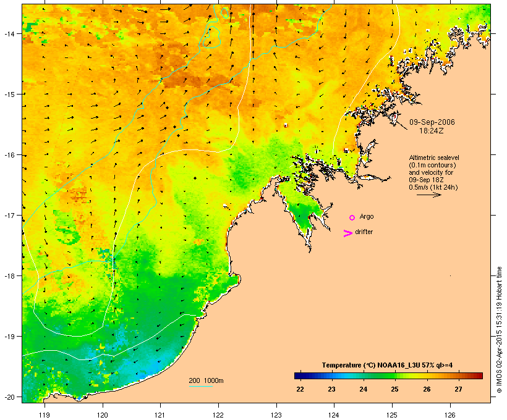Click the 'and velocity for' caption line
The image size is (507, 420).
click(431, 172)
